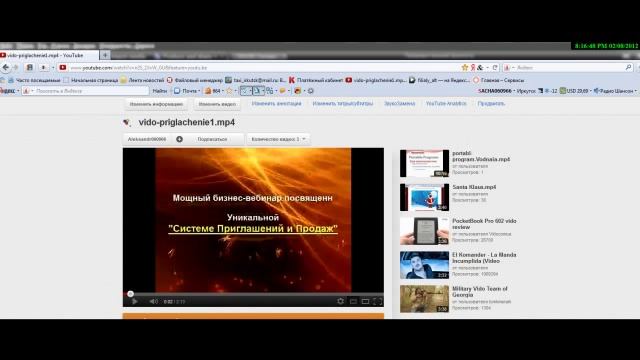640x360 pixels.
Task: Open the Yandex bar star bookmarks dropdown
Action: pos(231,91)
